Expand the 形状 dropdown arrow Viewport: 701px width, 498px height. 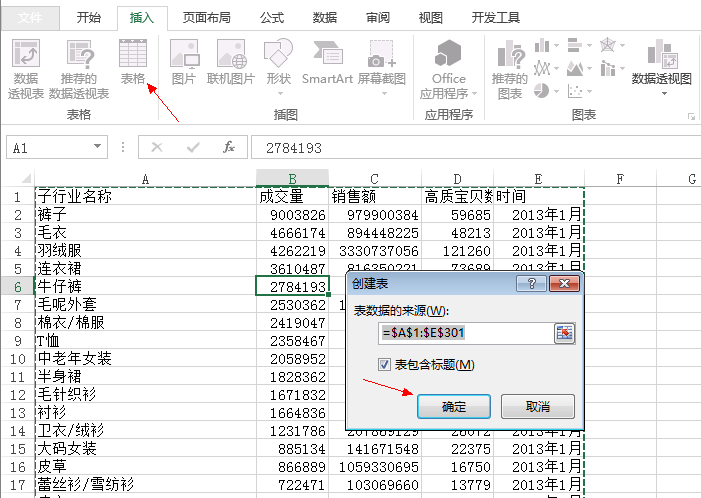point(281,93)
